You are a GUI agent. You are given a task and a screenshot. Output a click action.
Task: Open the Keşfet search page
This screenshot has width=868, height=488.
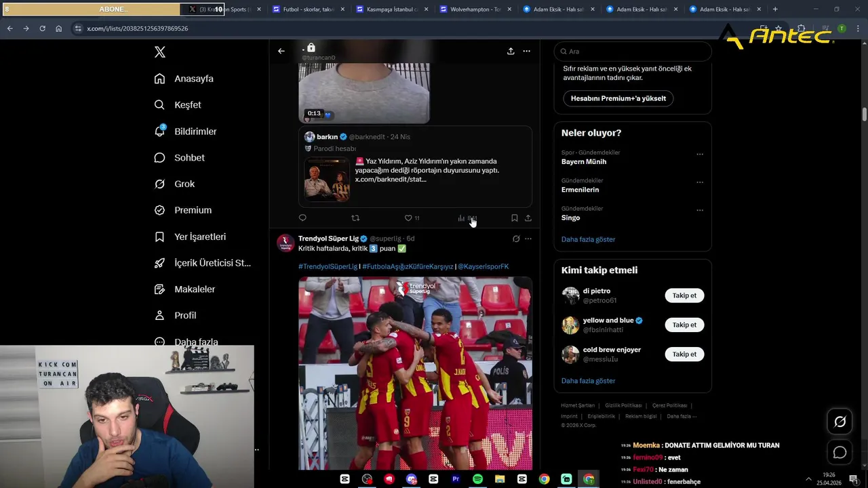[x=178, y=105]
